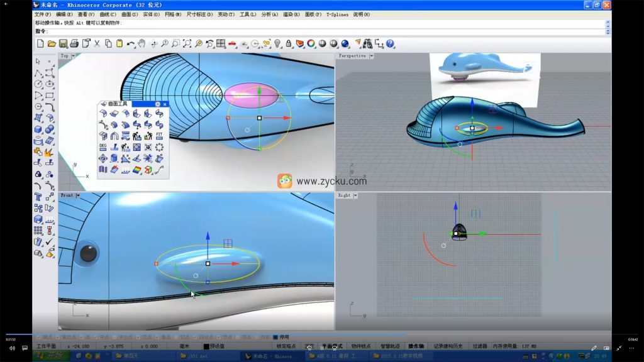Screen dimensions: 644x362
Task: Click the 记录建构历史 button
Action: [x=448, y=346]
